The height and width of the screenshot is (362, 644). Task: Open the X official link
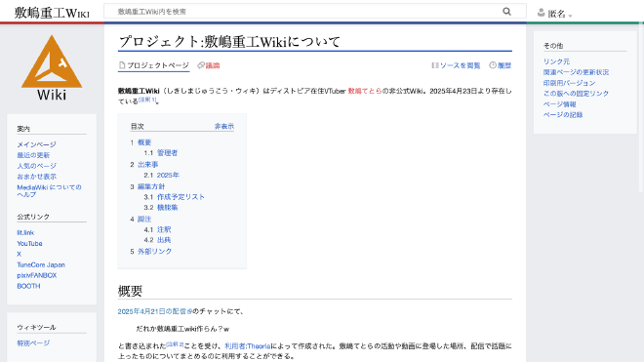[19, 254]
